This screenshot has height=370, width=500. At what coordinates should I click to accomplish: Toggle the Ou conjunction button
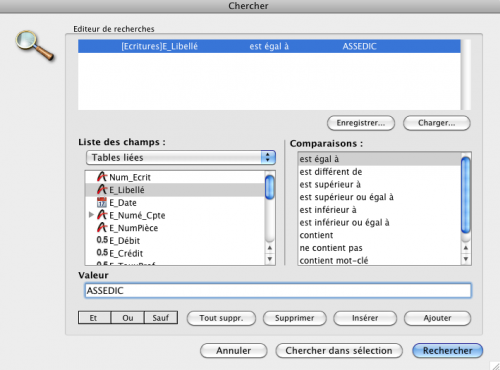pyautogui.click(x=127, y=318)
